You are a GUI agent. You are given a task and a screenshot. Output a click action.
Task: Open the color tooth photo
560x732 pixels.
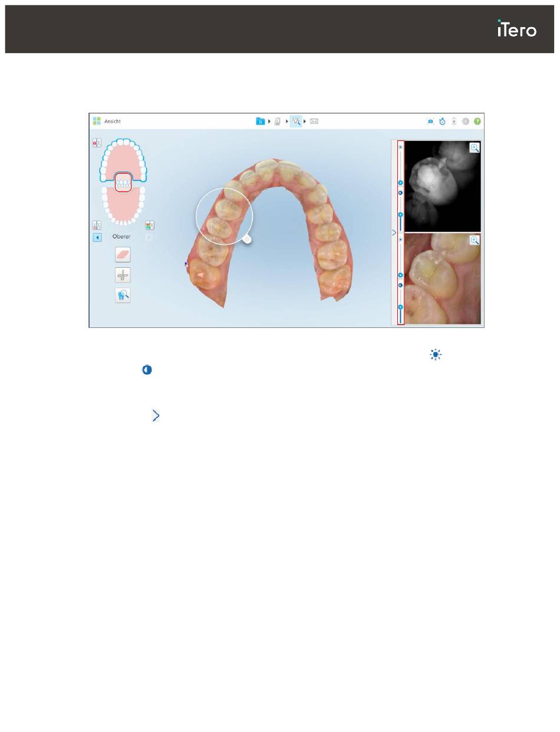point(443,278)
